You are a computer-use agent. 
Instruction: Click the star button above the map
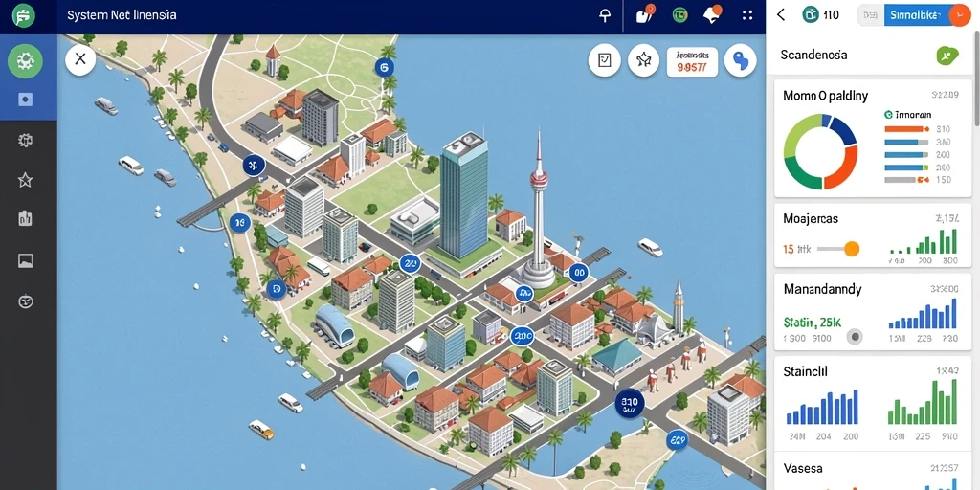click(644, 60)
